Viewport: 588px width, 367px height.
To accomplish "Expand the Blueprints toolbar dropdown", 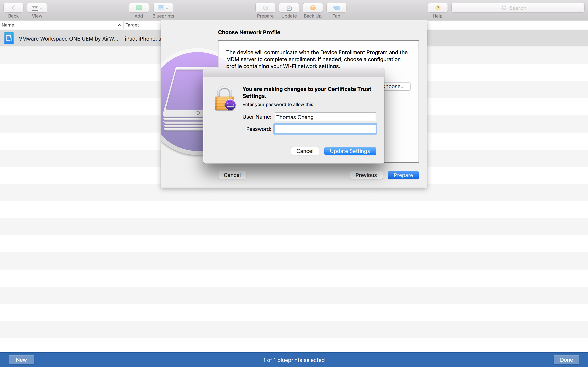I will (x=163, y=8).
